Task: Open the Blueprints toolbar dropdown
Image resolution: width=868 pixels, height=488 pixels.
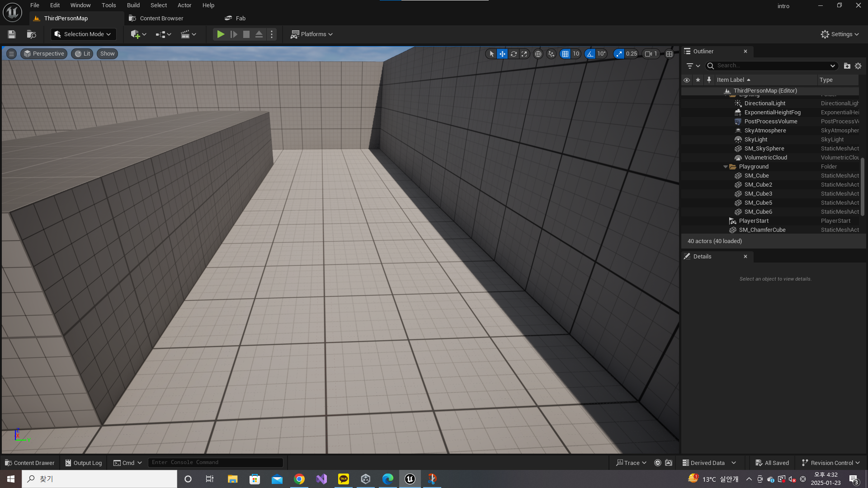Action: click(x=163, y=34)
